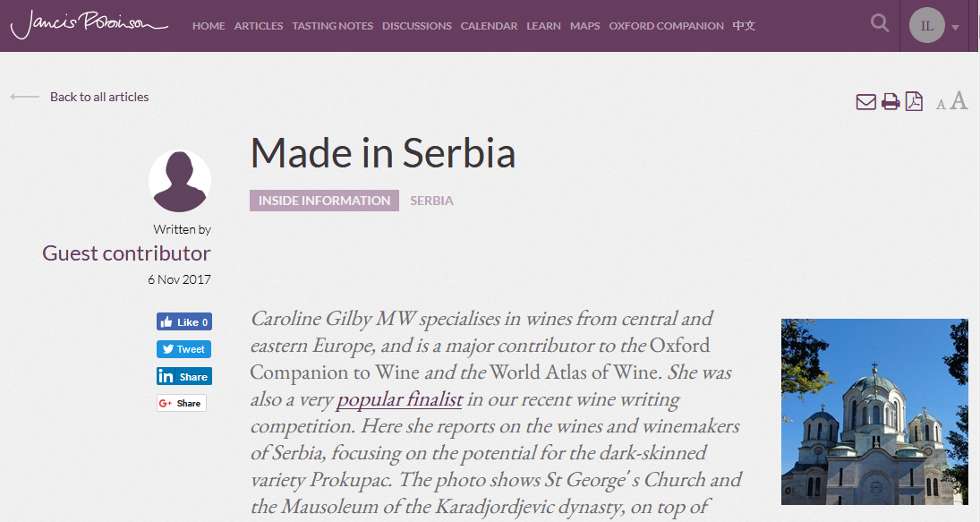Open the popular finalist link
Viewport: 980px width, 522px height.
pos(399,399)
